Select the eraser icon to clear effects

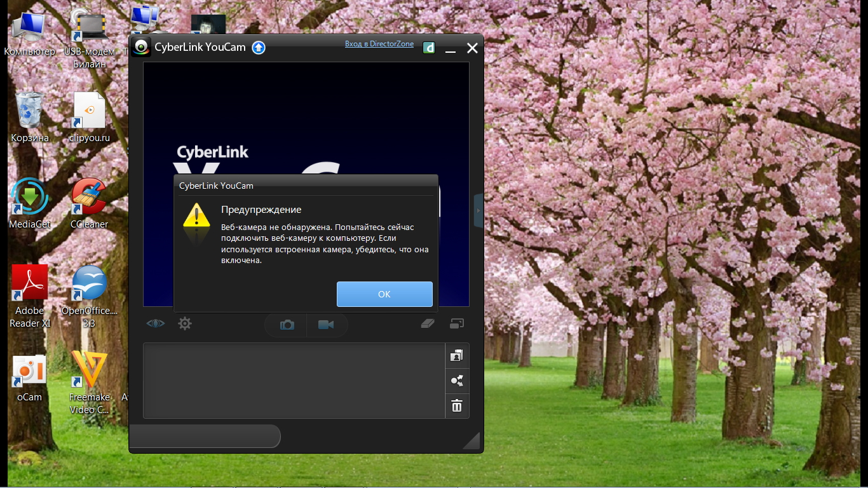[427, 323]
